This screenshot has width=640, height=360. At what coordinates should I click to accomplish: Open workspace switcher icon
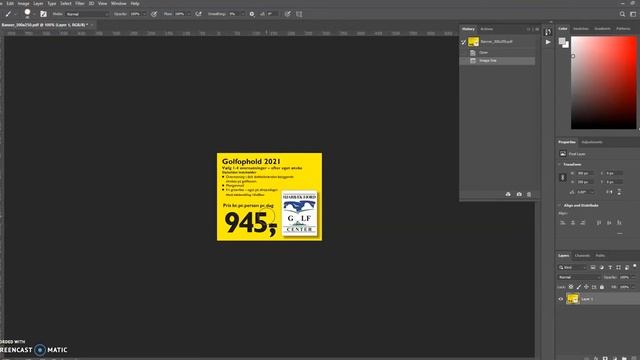[x=633, y=14]
